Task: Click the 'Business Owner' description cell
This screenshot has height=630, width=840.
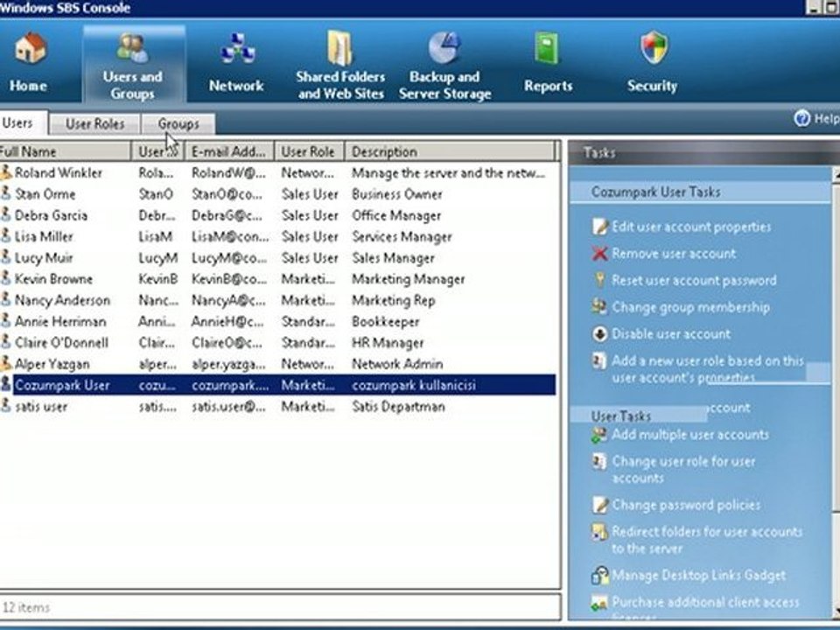Action: [397, 194]
